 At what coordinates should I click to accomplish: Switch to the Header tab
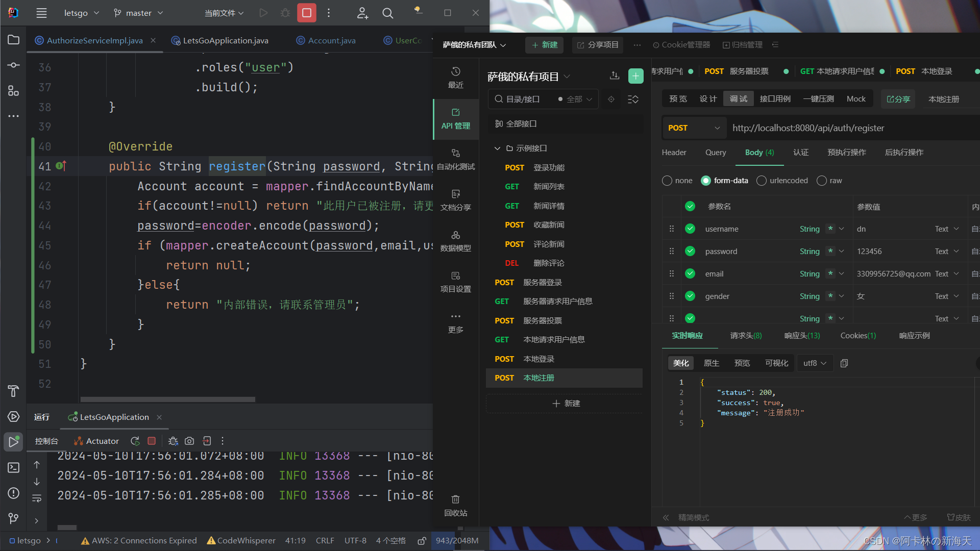coord(674,153)
